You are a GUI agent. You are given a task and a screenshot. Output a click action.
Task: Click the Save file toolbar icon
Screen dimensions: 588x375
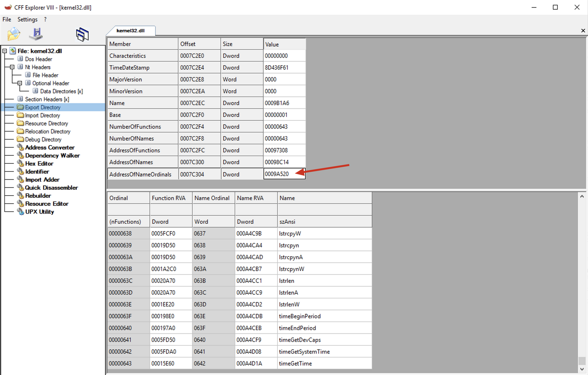pos(36,34)
